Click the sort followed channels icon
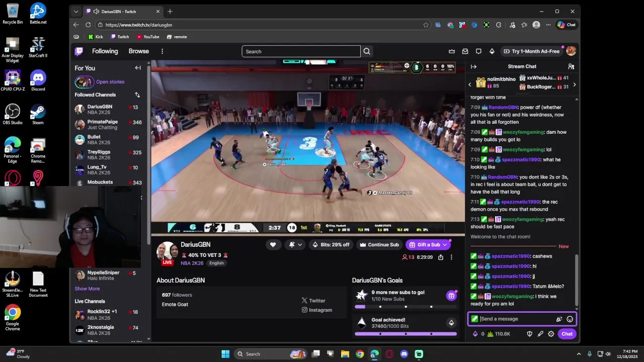The width and height of the screenshot is (644, 362). coord(137,95)
